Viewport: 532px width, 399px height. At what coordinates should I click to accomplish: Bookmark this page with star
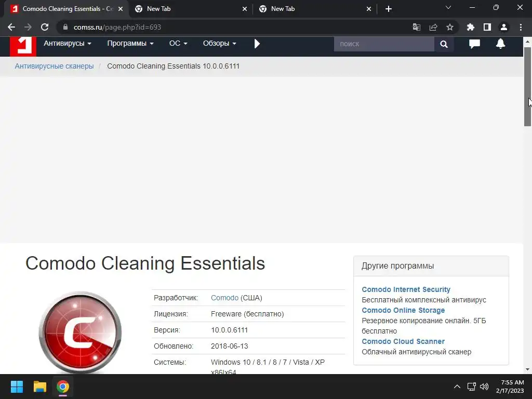[x=450, y=27]
